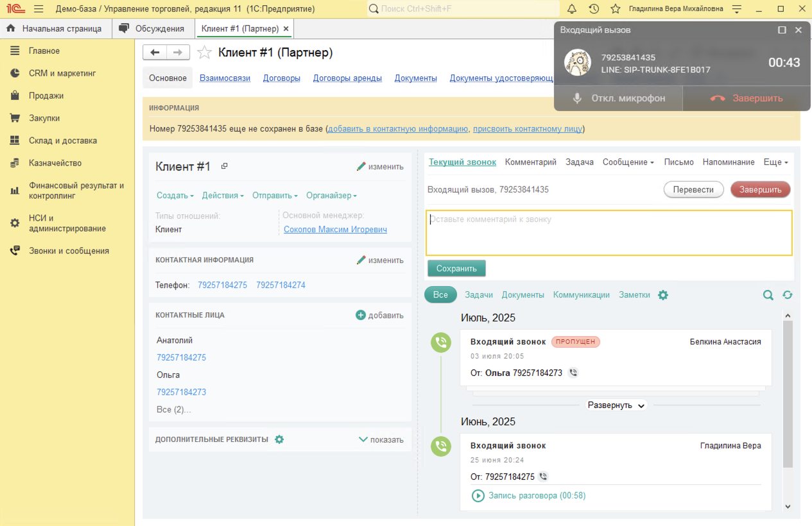Show additional details via показать
812x526 pixels.
[381, 439]
